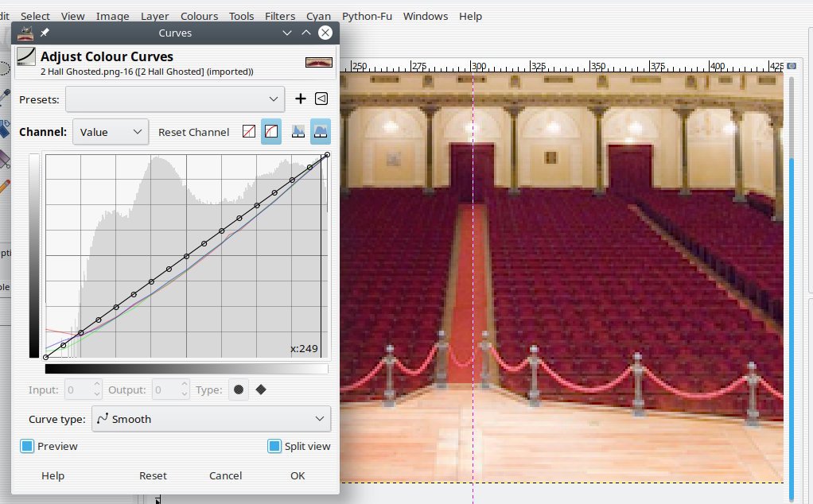Image resolution: width=813 pixels, height=504 pixels.
Task: Open the Layer menu
Action: coord(154,16)
